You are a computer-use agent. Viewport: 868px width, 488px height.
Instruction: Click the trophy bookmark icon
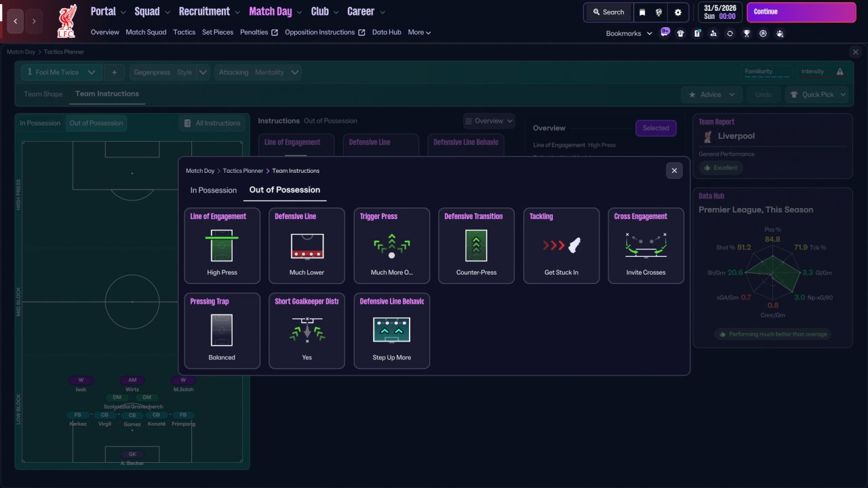(747, 33)
